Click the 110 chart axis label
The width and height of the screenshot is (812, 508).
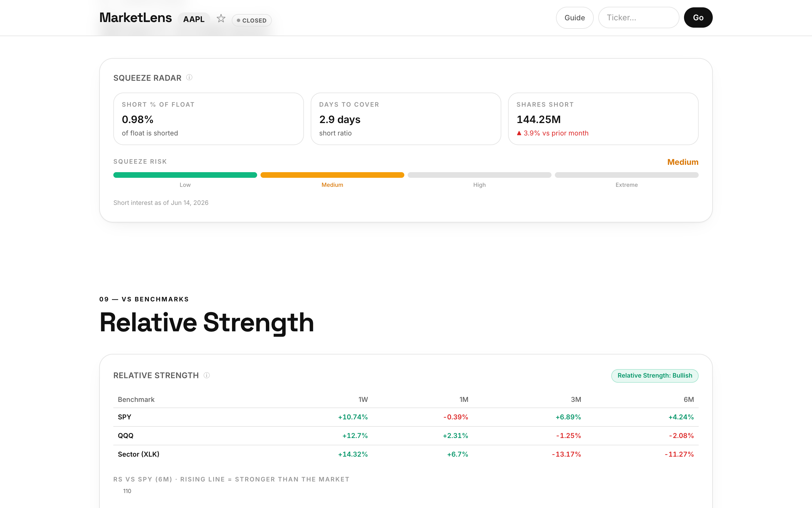(127, 491)
